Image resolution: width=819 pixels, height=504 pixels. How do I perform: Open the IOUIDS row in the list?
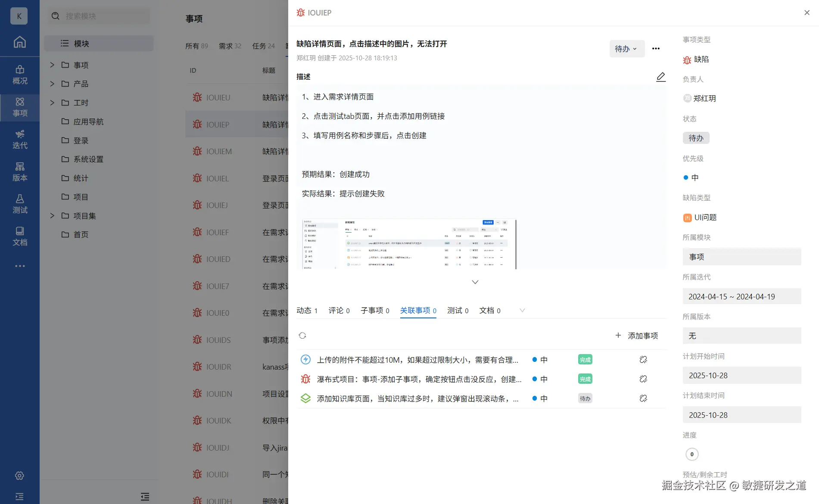click(x=237, y=340)
